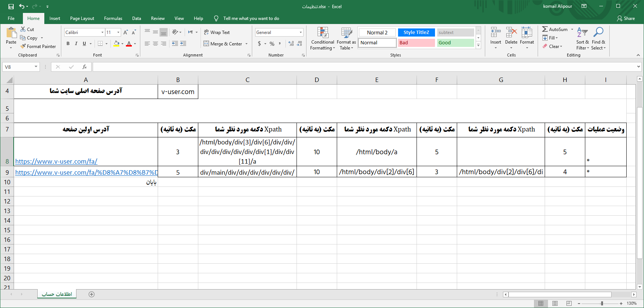Collapse the ribbon with the chevron
The height and width of the screenshot is (308, 644).
638,55
